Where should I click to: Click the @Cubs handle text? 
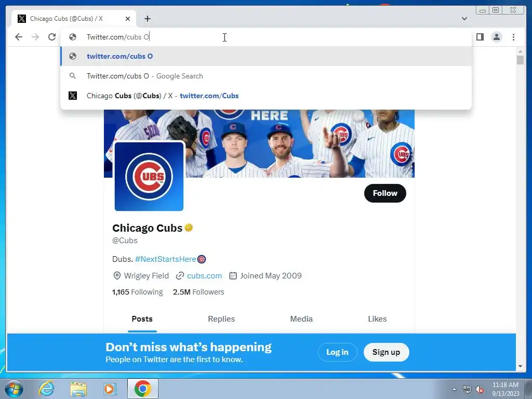[x=125, y=241]
